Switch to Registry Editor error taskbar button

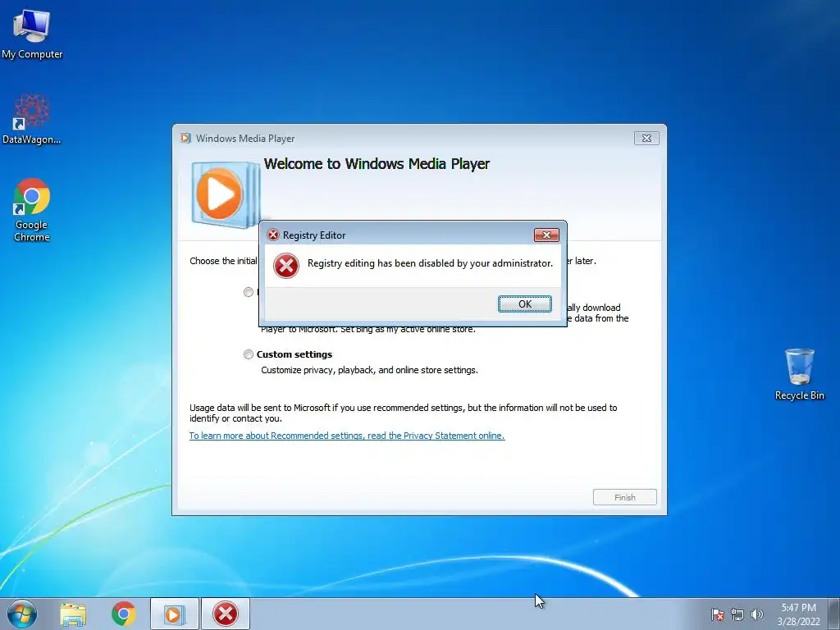[x=226, y=614]
